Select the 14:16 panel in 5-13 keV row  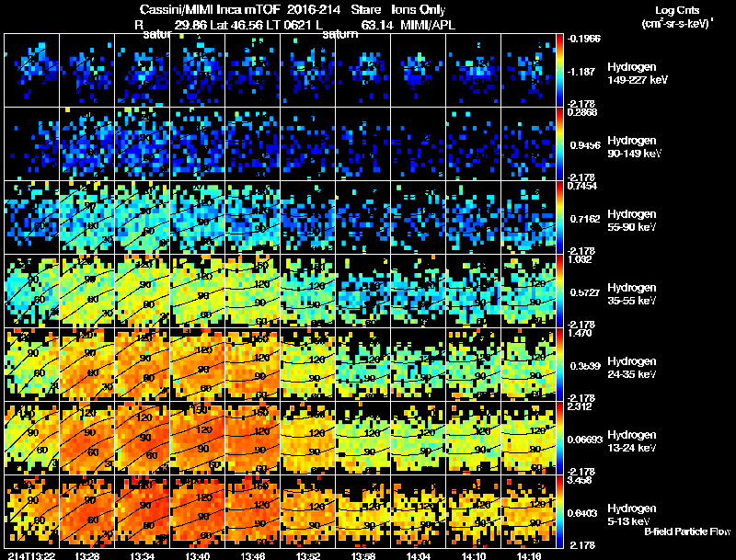tap(528, 511)
